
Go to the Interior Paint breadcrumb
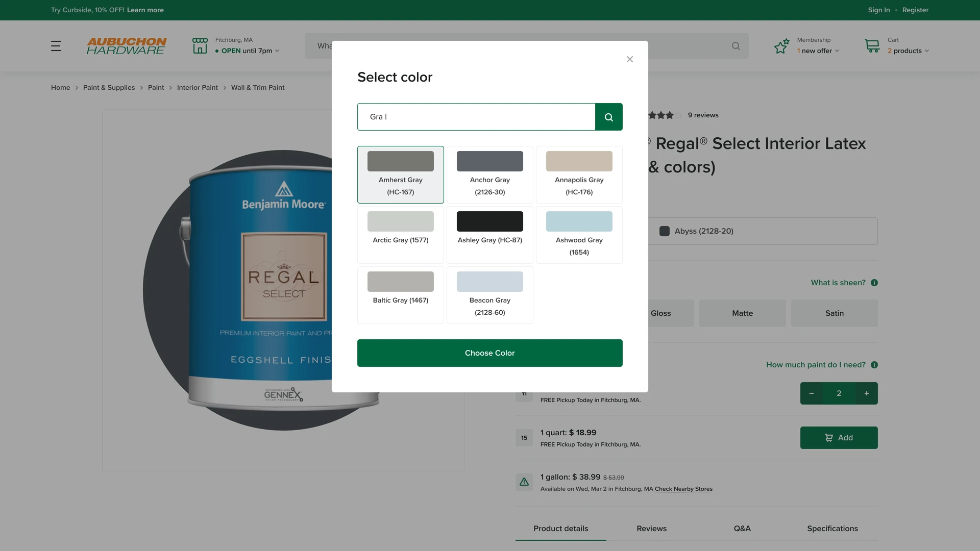click(x=198, y=88)
